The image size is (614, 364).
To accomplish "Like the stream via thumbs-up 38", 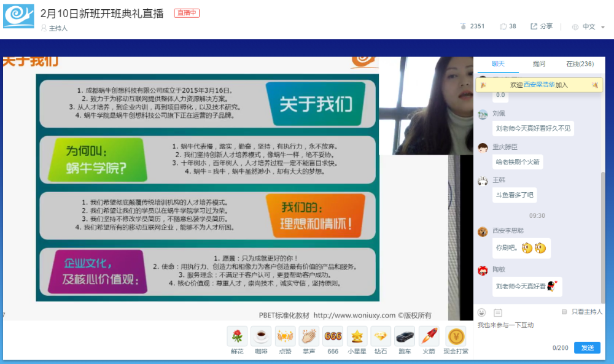I will pos(503,26).
